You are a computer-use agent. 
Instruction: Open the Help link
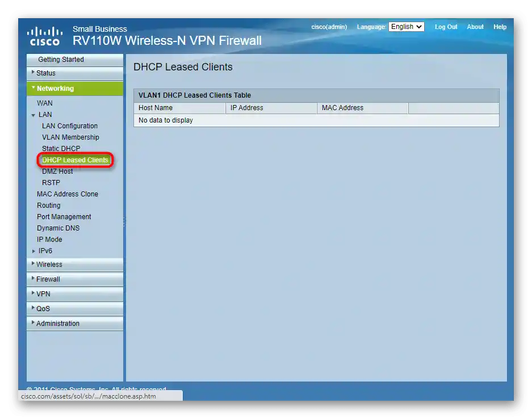pos(500,27)
